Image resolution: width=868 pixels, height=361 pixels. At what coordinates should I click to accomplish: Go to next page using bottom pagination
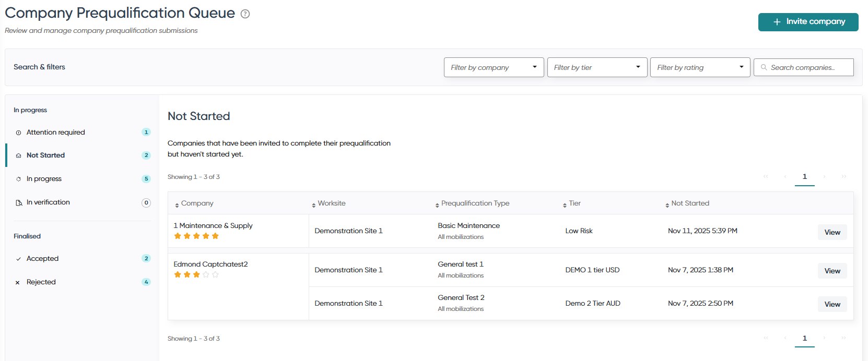pyautogui.click(x=824, y=338)
